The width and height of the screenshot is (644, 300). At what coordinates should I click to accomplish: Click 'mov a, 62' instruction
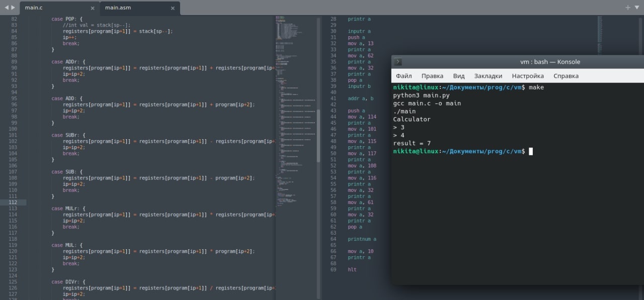coord(361,56)
